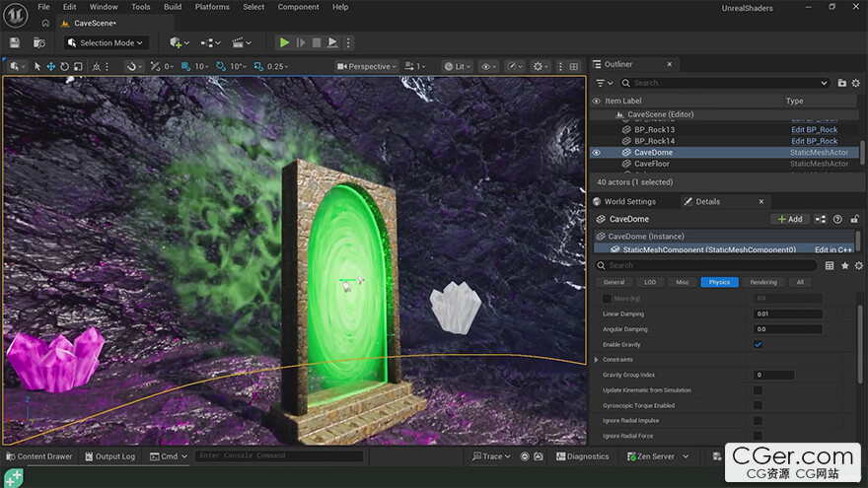Switch to the Rendering filter tab
Image resolution: width=868 pixels, height=488 pixels.
point(763,282)
